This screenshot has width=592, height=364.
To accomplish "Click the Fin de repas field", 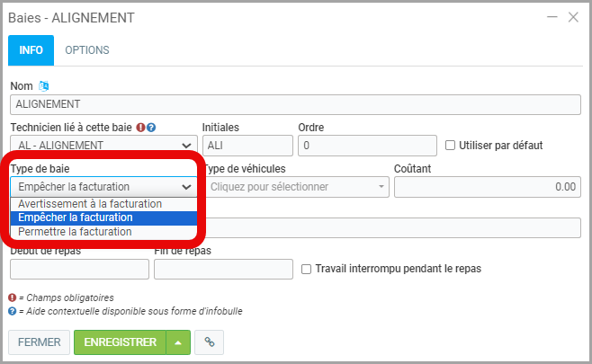I will [223, 269].
